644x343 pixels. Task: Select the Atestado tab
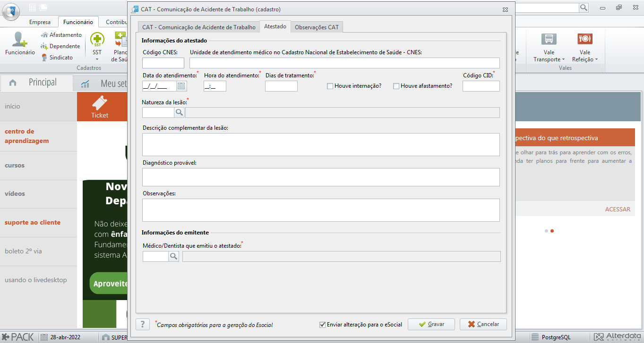coord(275,26)
